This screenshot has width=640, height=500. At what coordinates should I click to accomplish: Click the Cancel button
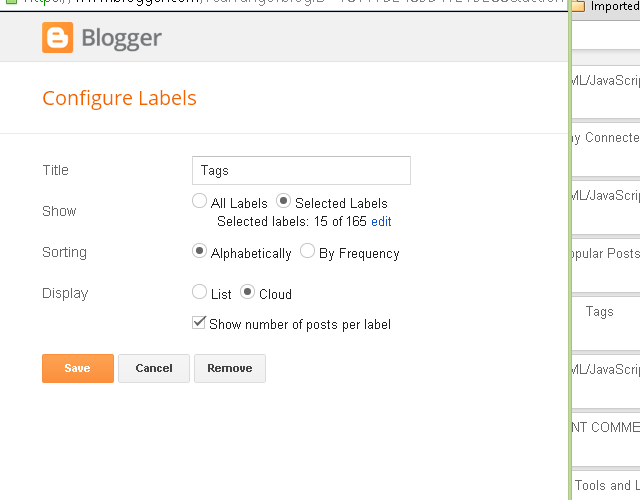[154, 368]
